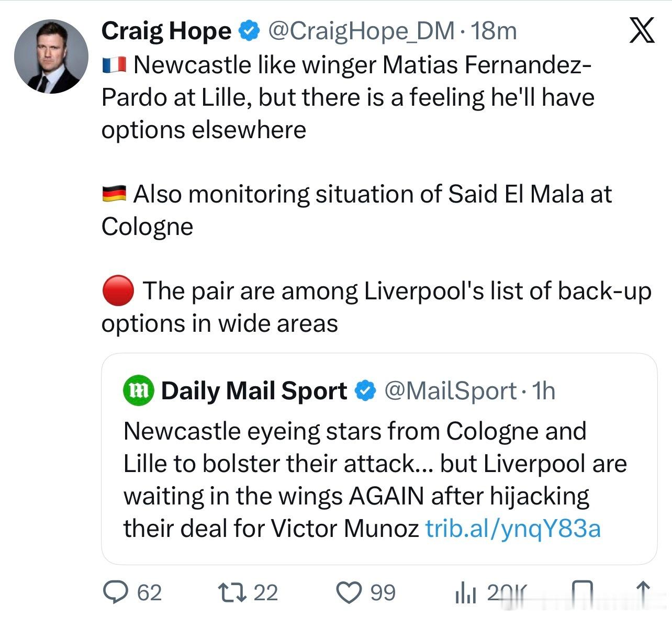672x617 pixels.
Task: Click Daily Mail Sport verified badge
Action: 365,391
